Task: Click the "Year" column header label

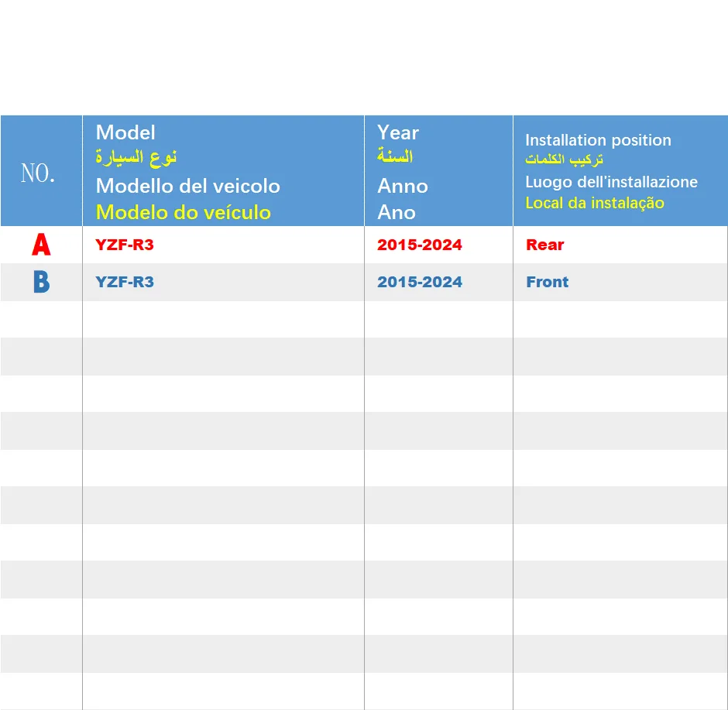Action: pos(398,132)
